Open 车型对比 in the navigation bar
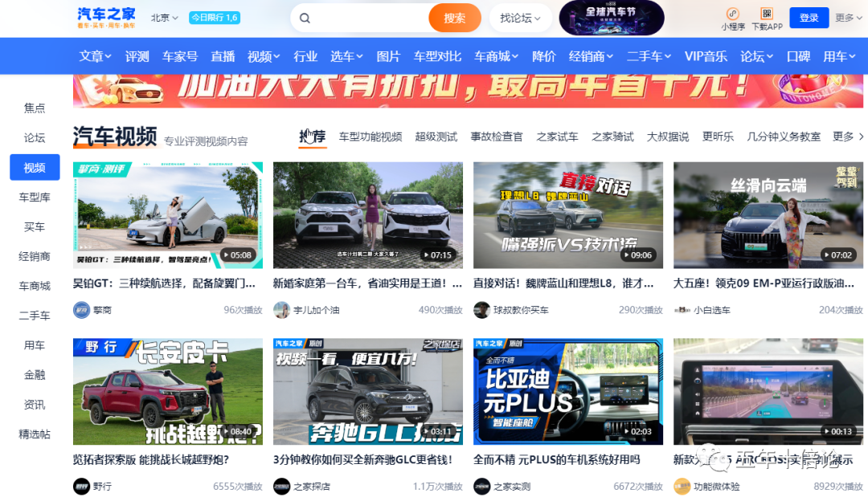 [437, 56]
